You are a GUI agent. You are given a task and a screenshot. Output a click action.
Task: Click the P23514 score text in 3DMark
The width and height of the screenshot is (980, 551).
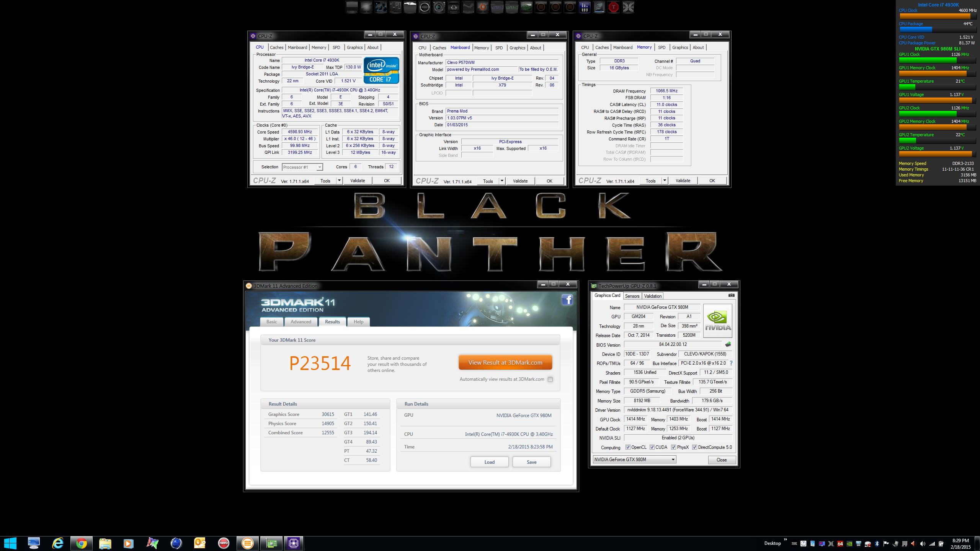tap(320, 363)
